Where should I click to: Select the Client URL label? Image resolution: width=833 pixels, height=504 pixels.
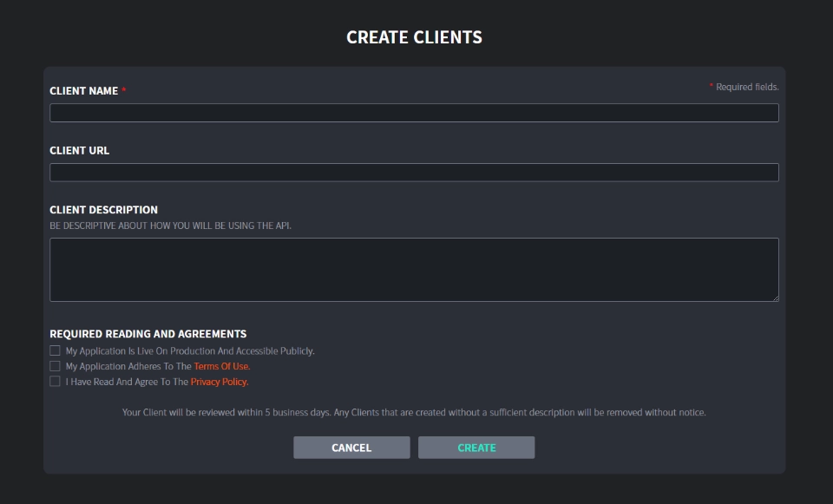[80, 150]
